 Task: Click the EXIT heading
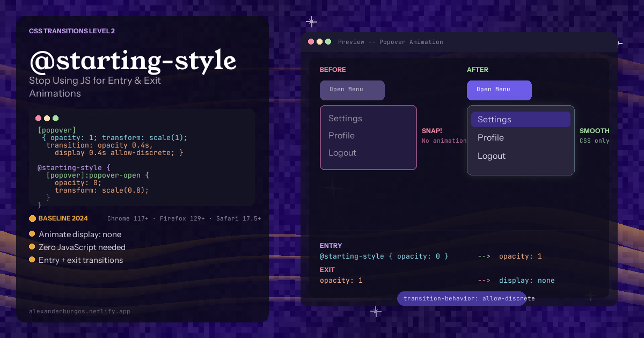click(327, 269)
